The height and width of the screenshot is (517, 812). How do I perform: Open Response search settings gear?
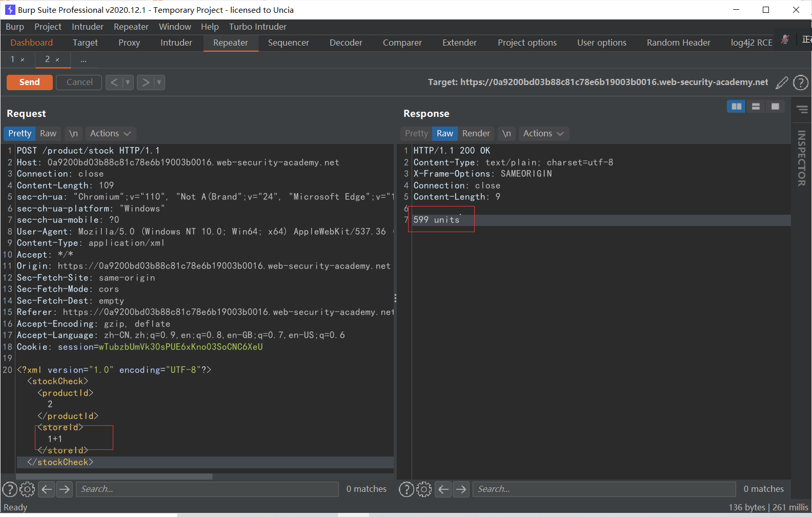click(424, 489)
